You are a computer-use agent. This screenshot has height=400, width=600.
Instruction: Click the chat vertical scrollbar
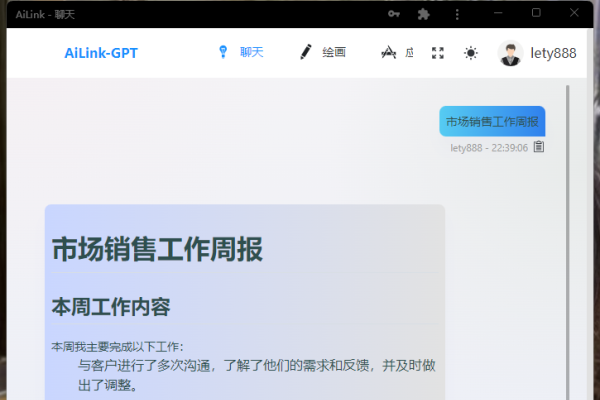tap(567, 241)
